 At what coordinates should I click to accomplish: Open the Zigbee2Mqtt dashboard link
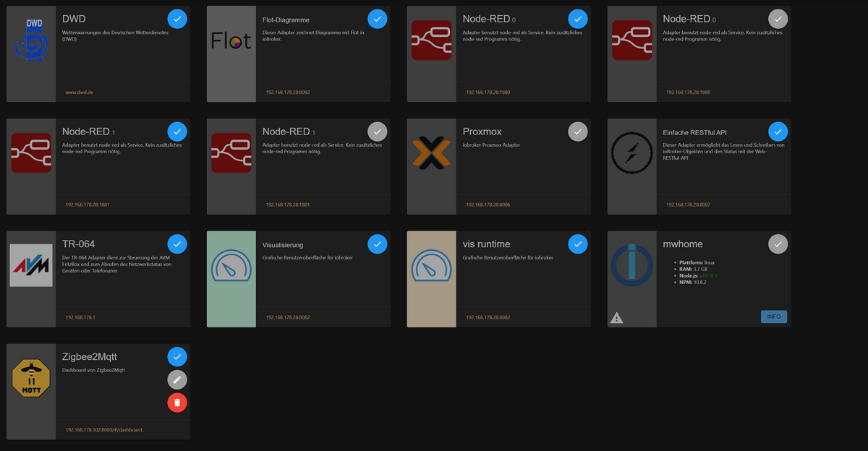point(103,430)
